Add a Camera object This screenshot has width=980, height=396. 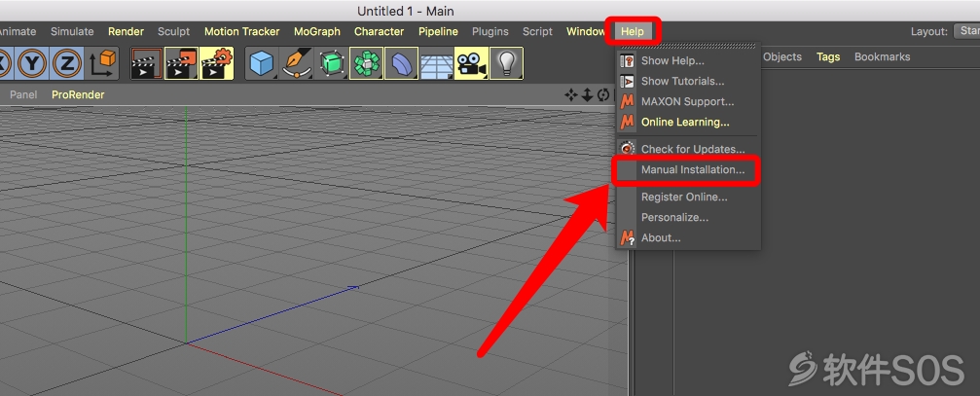(x=472, y=63)
